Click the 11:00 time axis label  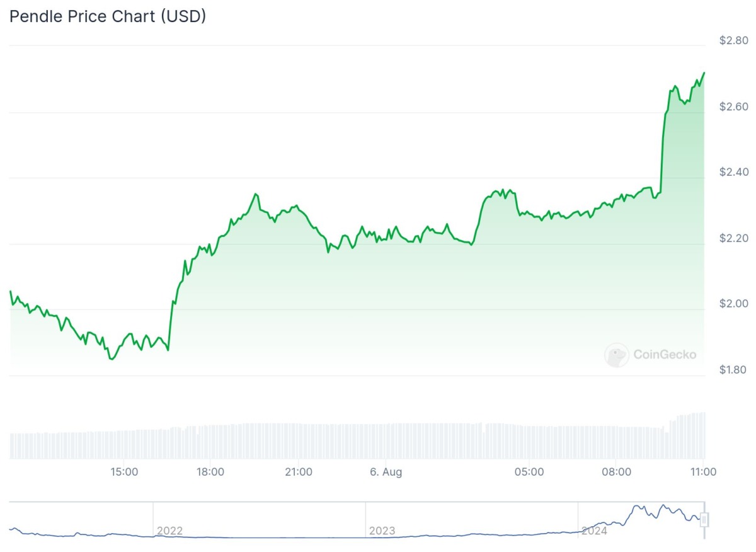[x=703, y=471]
